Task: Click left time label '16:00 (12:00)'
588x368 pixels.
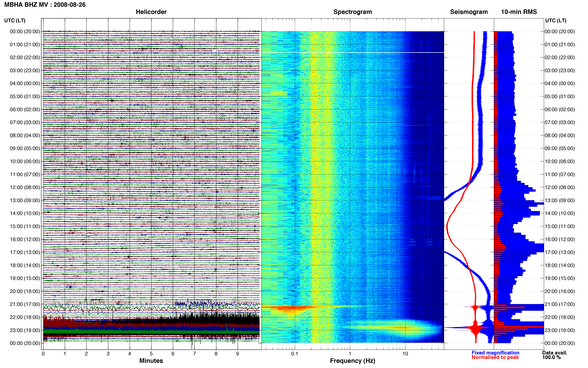Action: [x=25, y=239]
